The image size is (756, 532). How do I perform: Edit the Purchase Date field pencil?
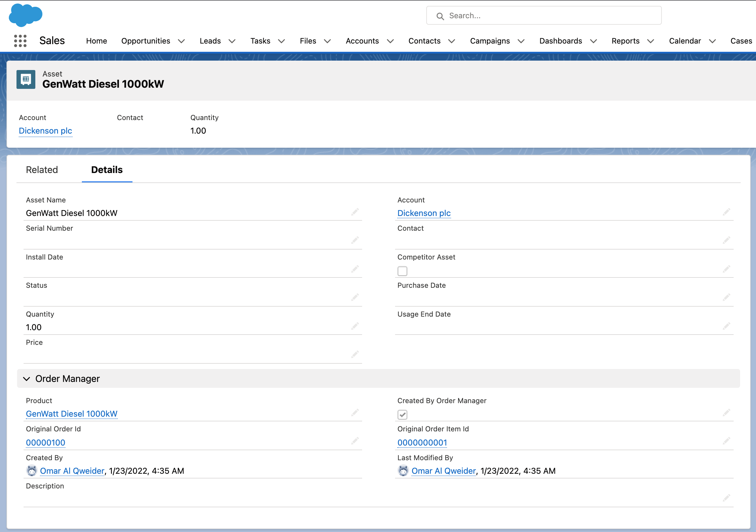[726, 297]
